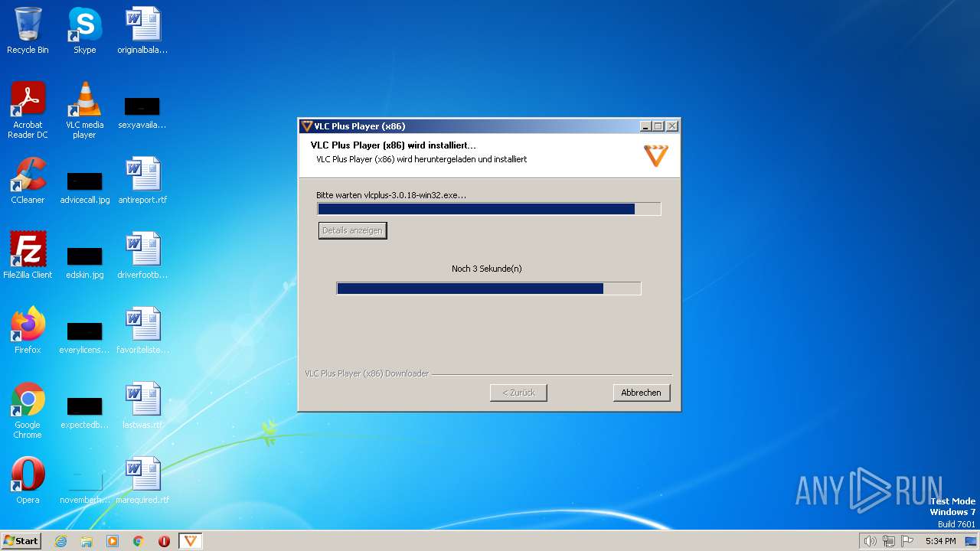
Task: Launch CCleaner from the desktop
Action: 28,181
